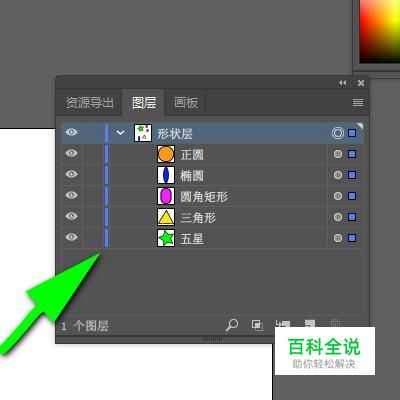Click blue selection square of 圆角矩形
This screenshot has width=400, height=400.
(x=352, y=196)
